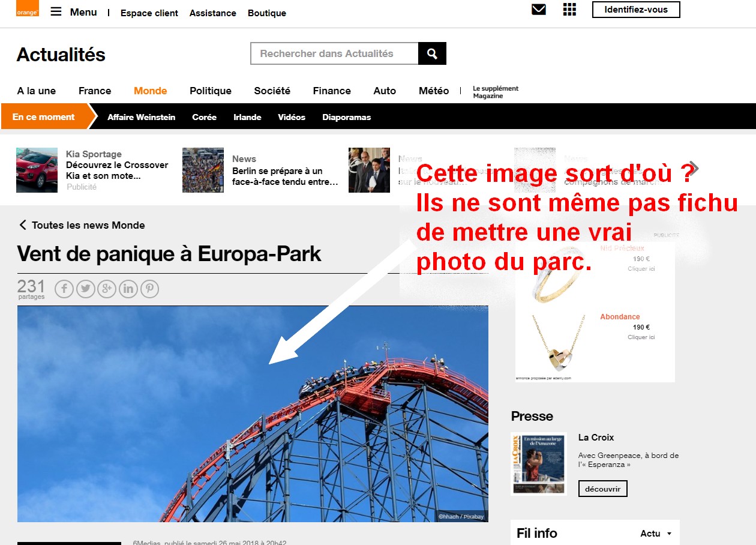Click the back chevron before Toutes les news
Viewport: 756px width, 545px height.
tap(23, 225)
